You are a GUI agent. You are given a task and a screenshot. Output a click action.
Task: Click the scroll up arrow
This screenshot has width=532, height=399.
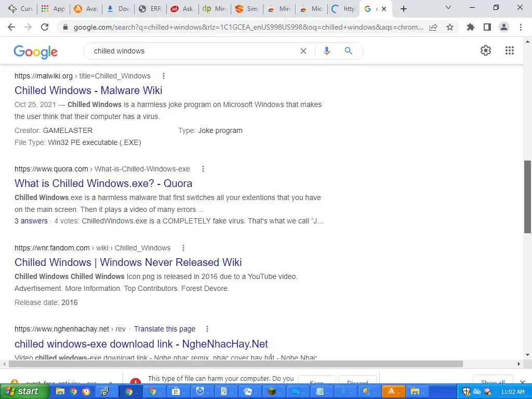[527, 42]
